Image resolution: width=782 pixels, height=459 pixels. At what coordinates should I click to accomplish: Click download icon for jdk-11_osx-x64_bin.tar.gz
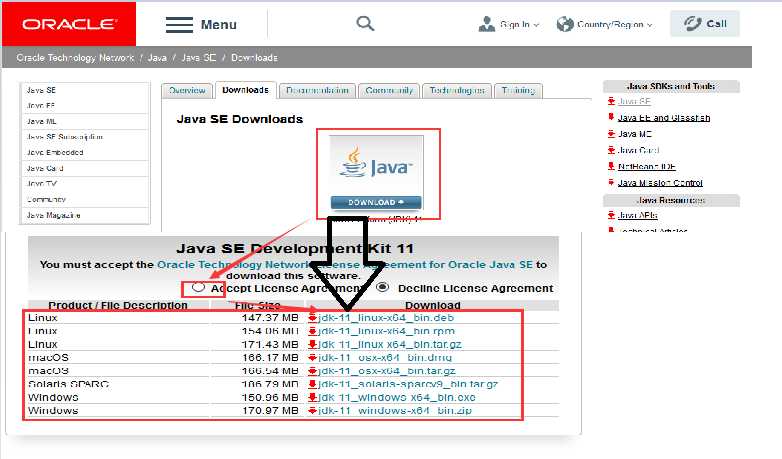(x=313, y=371)
